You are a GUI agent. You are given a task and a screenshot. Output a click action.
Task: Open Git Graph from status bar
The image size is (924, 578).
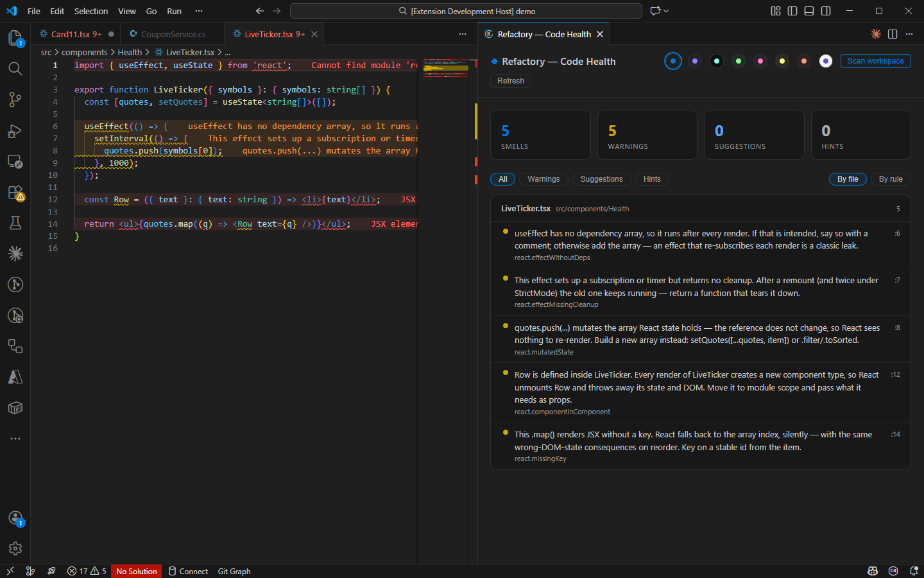tap(234, 571)
